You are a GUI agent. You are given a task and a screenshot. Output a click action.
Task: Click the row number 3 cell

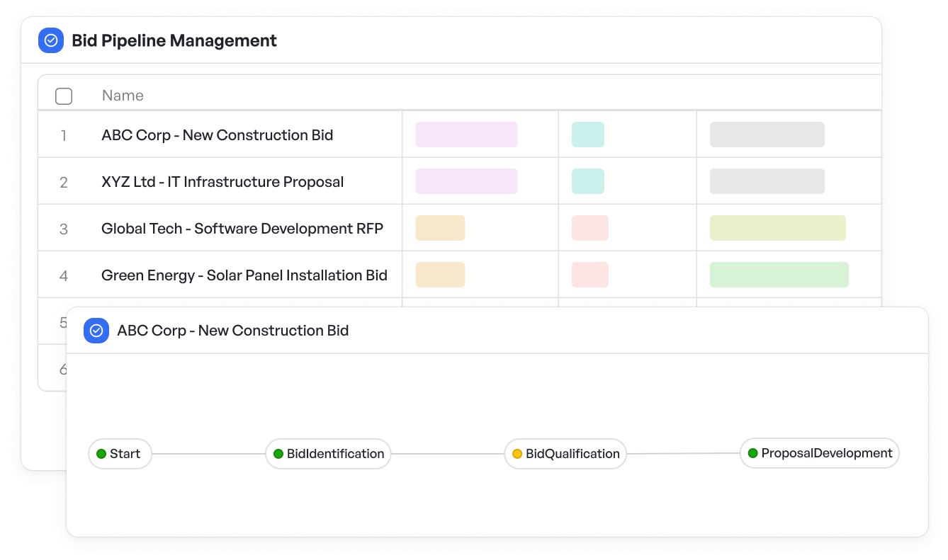pyautogui.click(x=64, y=229)
